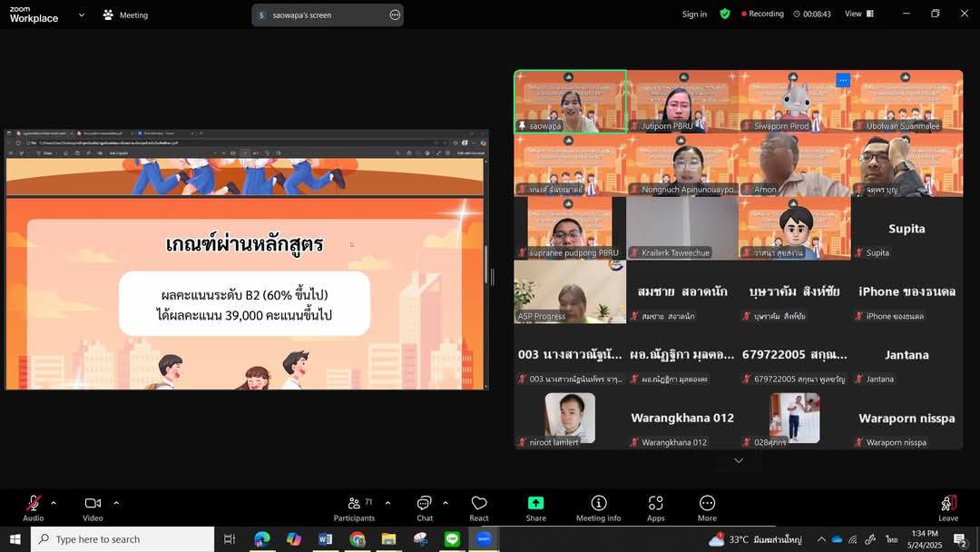
Task: Open the More options menu
Action: pyautogui.click(x=707, y=508)
